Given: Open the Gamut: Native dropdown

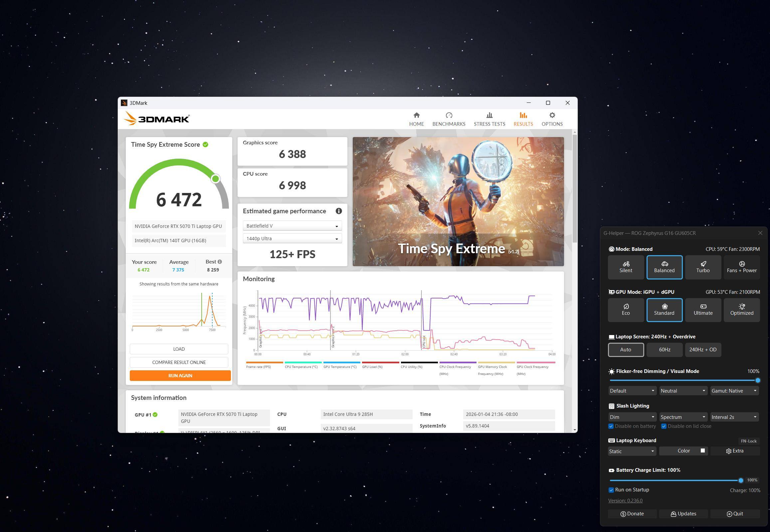Looking at the screenshot, I should (x=734, y=391).
